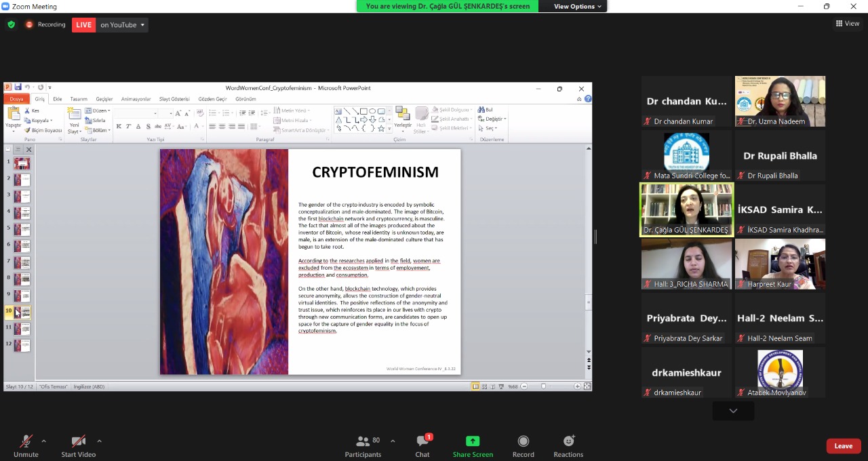Unmute the microphone
The image size is (868, 461).
point(26,446)
